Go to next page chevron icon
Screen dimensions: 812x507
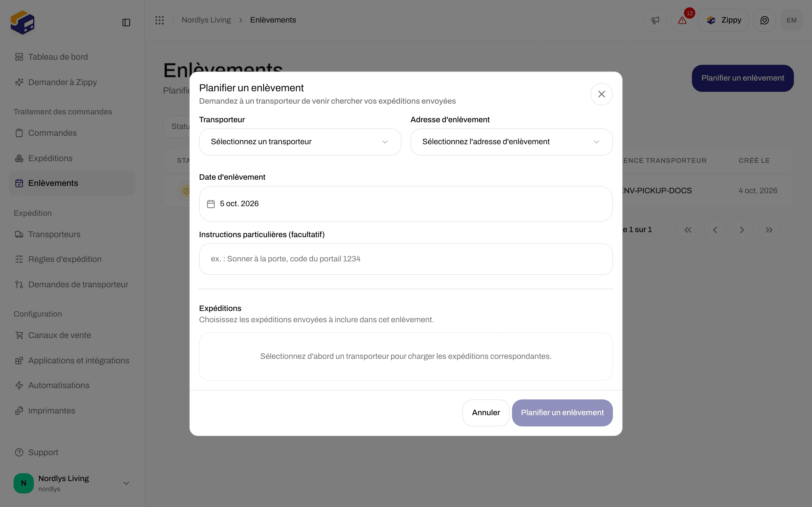tap(742, 230)
